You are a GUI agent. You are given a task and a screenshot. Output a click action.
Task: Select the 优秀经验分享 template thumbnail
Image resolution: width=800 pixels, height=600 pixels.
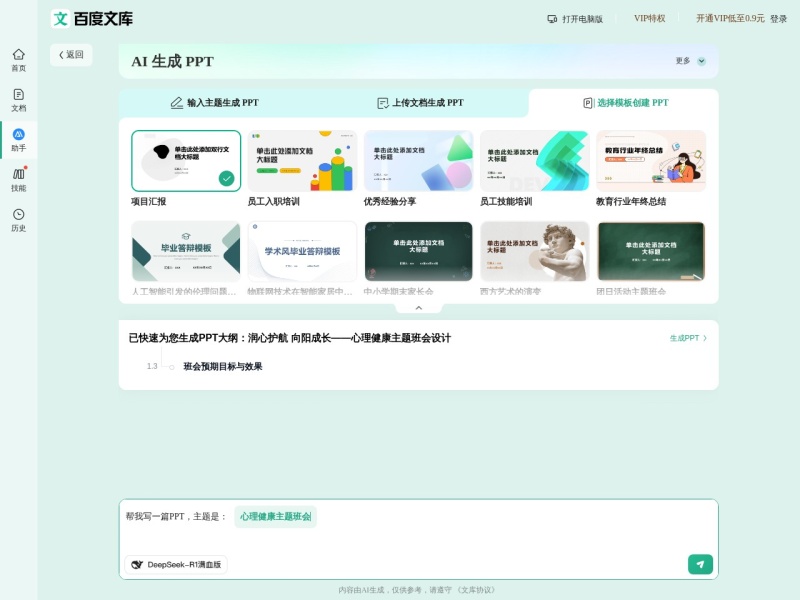418,161
